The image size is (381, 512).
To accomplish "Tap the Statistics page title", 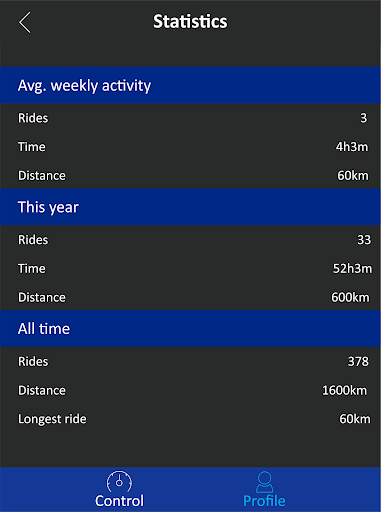I will pos(190,22).
